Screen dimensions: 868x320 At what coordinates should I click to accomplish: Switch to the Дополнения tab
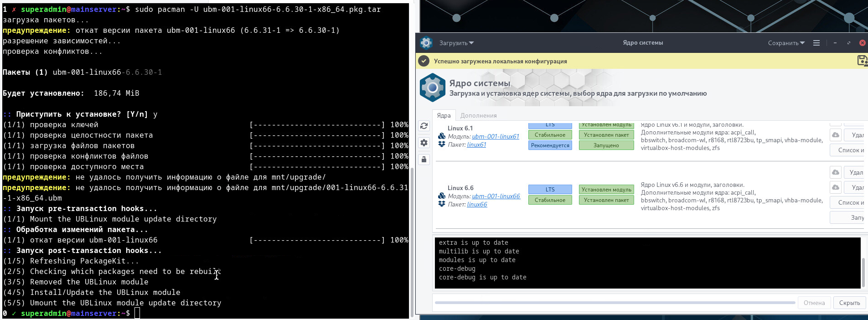(x=478, y=115)
